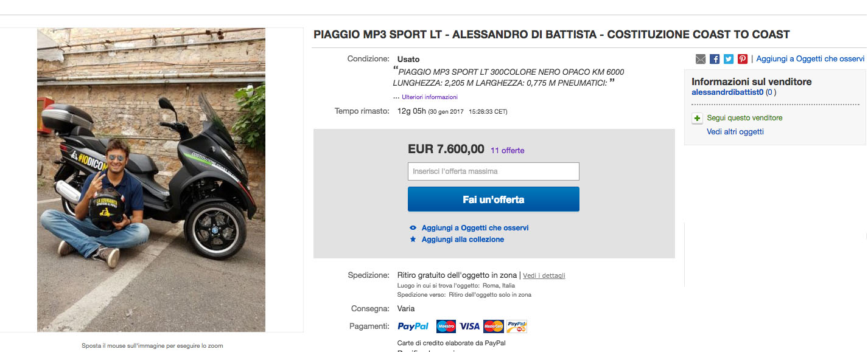Pin the listing on Pinterest
Viewport: 868px width, 352px height.
pyautogui.click(x=743, y=59)
